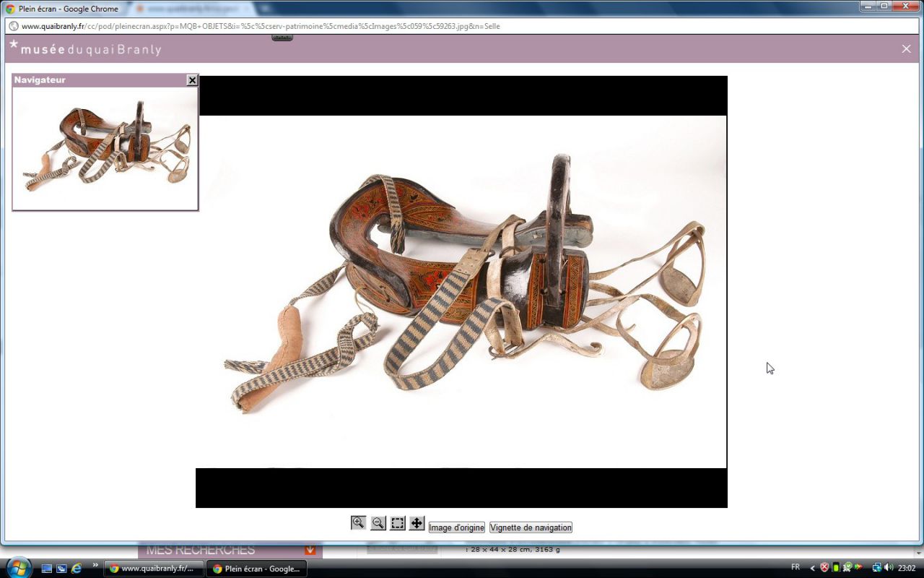Activate the dashed rectangle selection zoom tool
This screenshot has height=578, width=924.
(398, 523)
